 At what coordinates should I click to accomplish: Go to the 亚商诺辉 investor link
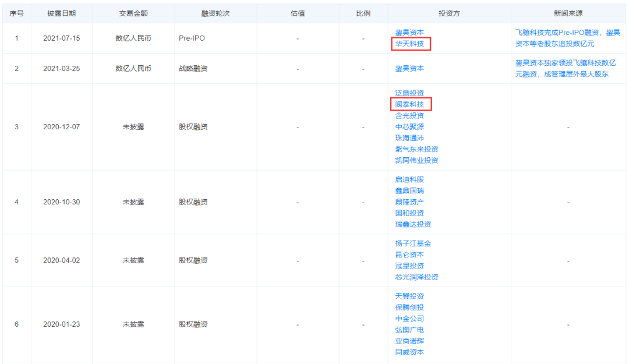[x=409, y=341]
